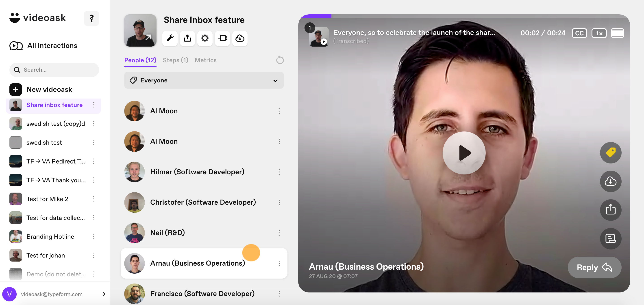644x305 pixels.
Task: Open the transcript icon on video
Action: pos(611,238)
